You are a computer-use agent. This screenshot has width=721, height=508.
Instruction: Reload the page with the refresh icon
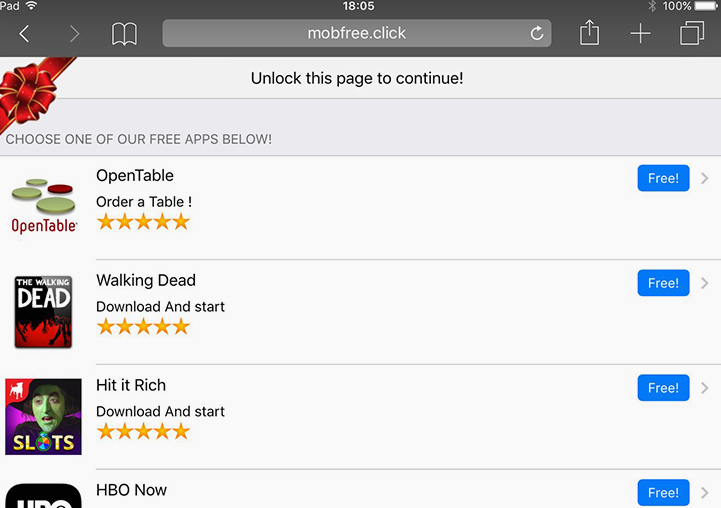536,33
